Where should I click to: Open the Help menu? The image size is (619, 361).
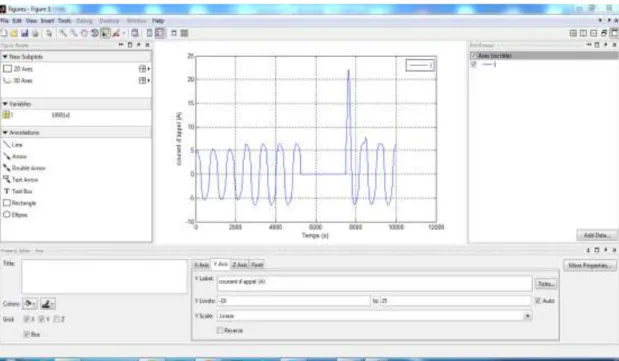point(158,21)
